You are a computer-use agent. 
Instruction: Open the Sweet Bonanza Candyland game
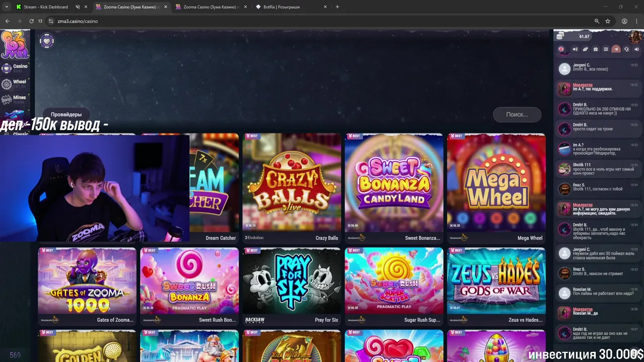click(x=393, y=183)
